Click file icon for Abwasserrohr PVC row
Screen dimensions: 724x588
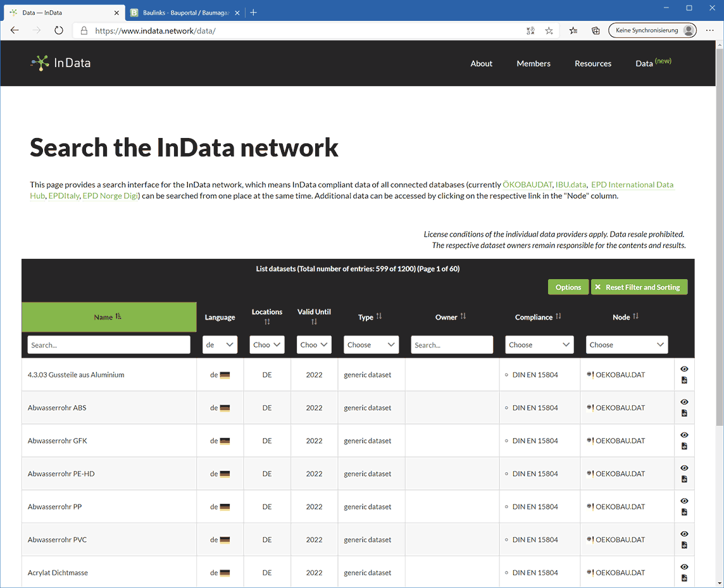[x=684, y=545]
